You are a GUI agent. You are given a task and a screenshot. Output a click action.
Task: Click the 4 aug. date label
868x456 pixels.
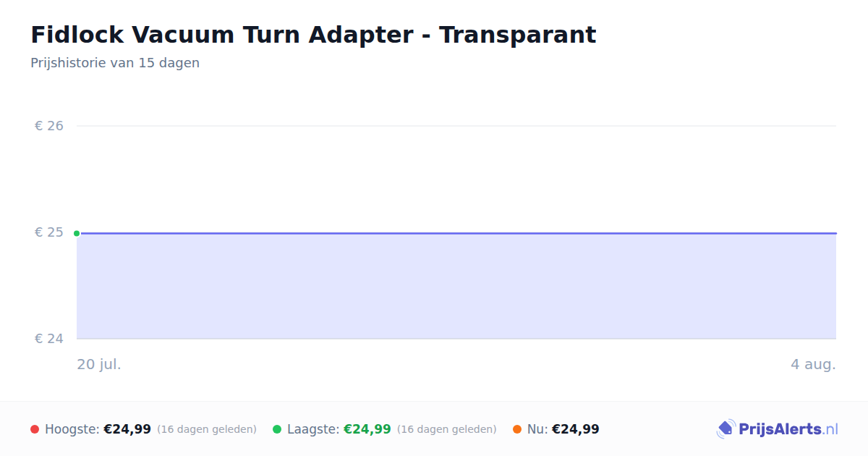click(813, 364)
